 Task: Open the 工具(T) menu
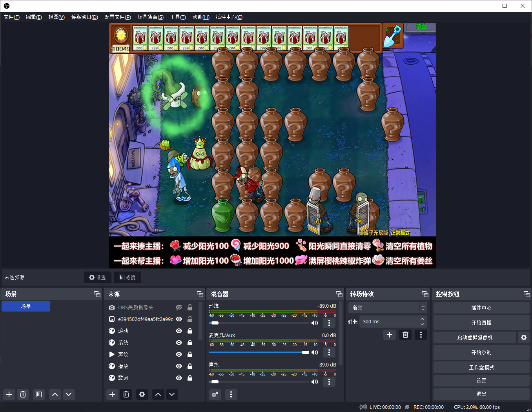178,17
